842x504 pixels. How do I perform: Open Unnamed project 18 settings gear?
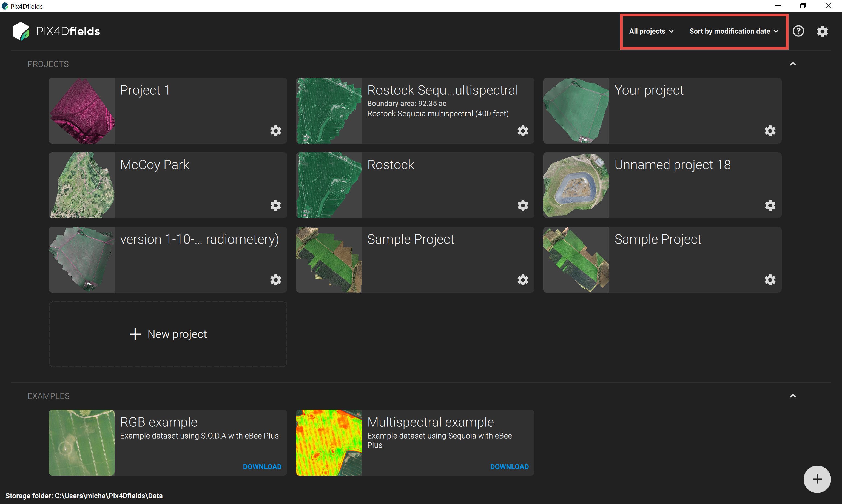(770, 205)
